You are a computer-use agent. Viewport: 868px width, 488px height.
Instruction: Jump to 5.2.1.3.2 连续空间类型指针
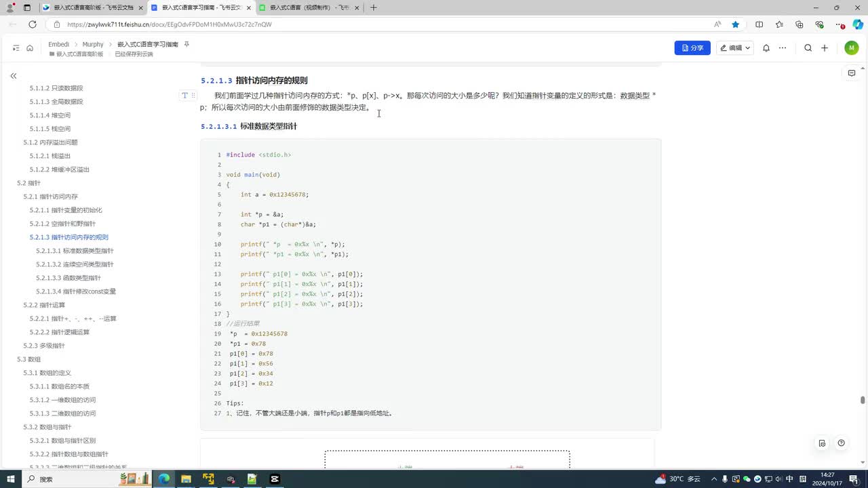(x=75, y=264)
